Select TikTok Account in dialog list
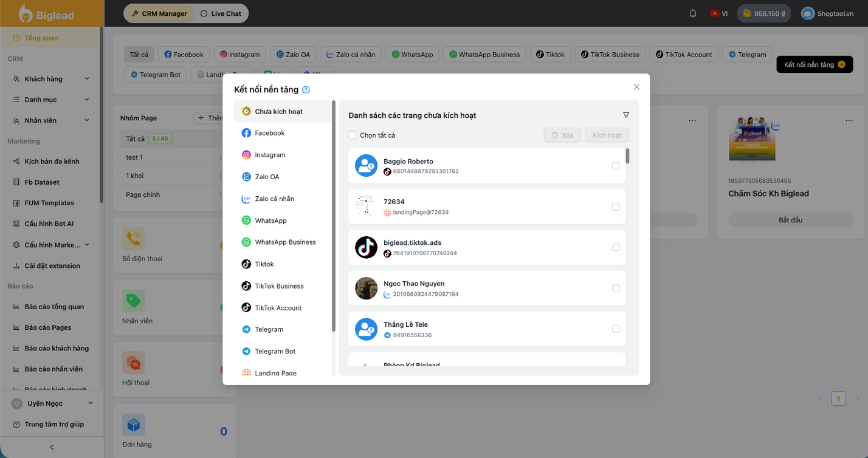Screen dimensions: 868x458 tap(283, 307)
